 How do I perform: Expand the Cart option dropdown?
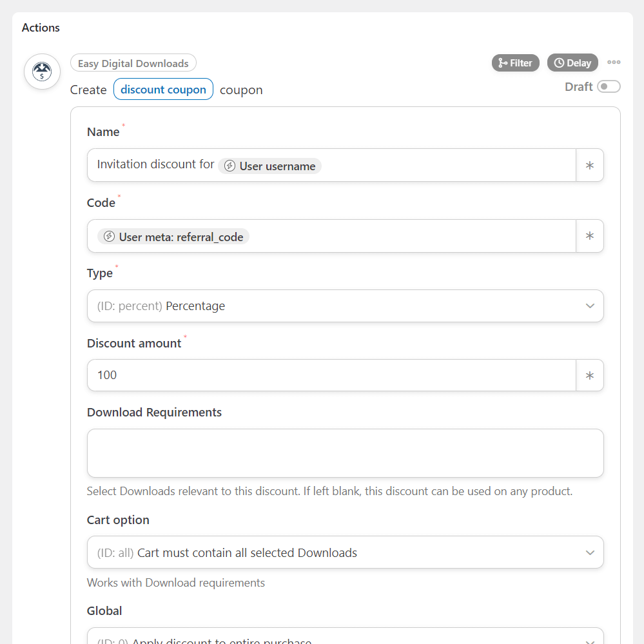click(x=346, y=552)
